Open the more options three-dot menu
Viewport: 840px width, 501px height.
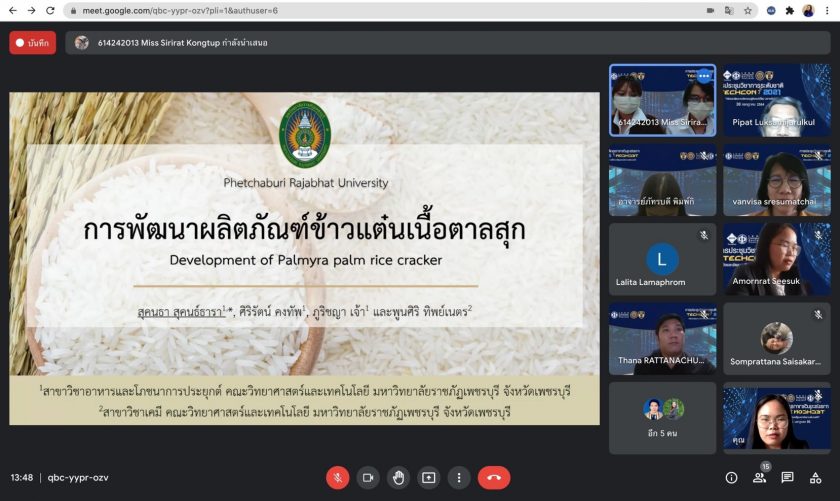pos(459,478)
